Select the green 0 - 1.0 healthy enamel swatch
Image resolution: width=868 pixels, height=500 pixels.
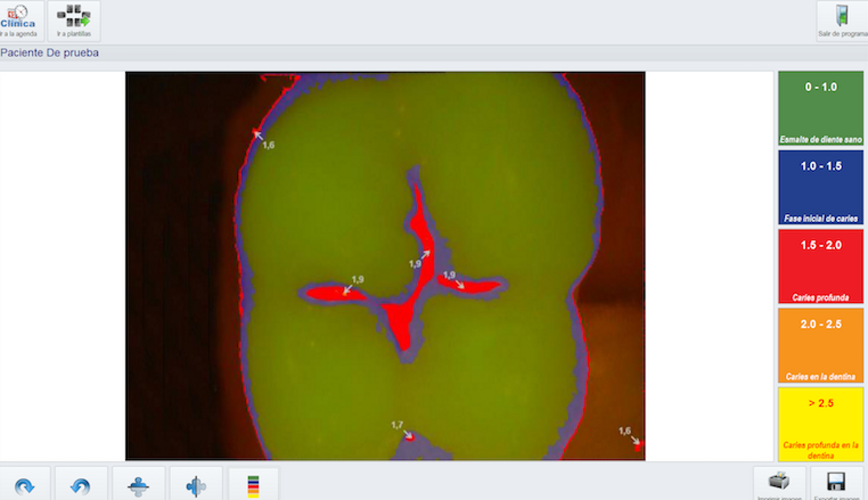point(820,108)
